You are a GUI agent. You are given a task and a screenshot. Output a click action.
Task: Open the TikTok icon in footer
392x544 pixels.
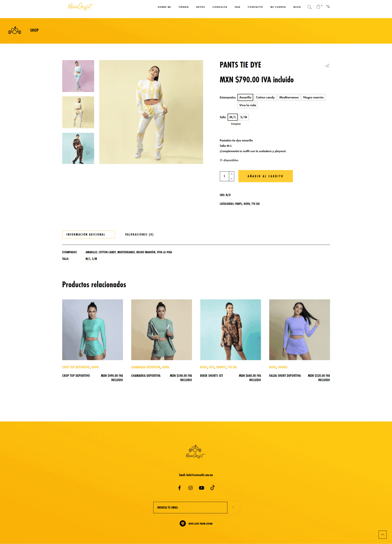[212, 487]
